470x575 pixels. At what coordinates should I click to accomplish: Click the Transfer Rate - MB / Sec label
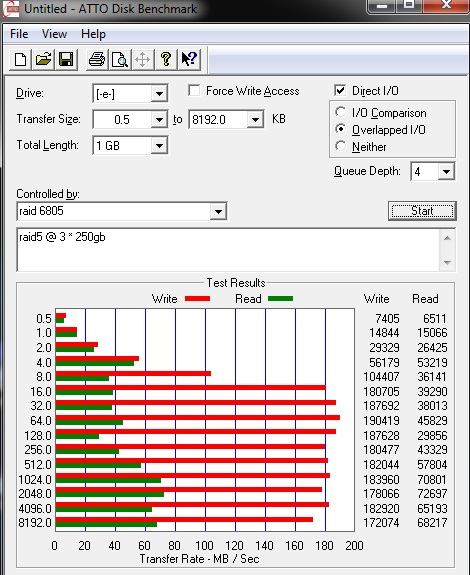point(199,559)
